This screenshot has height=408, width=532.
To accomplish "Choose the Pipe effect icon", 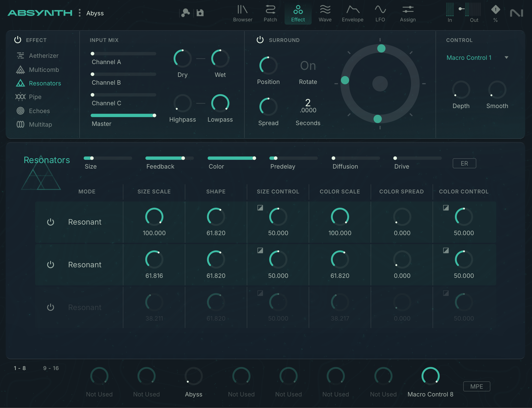I will click(20, 97).
